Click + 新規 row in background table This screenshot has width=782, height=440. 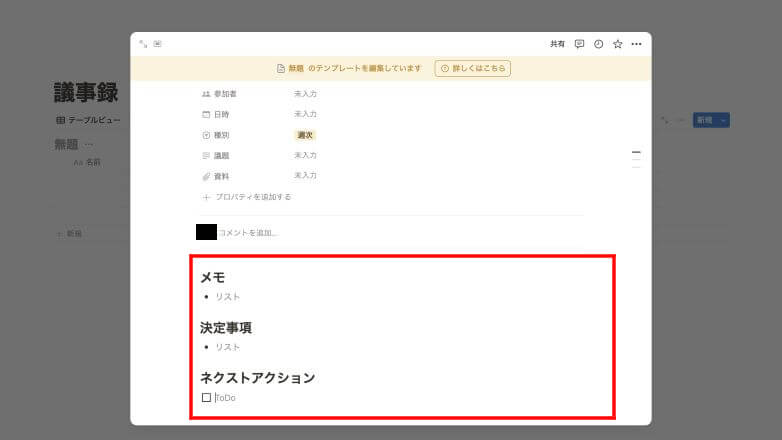pyautogui.click(x=69, y=233)
